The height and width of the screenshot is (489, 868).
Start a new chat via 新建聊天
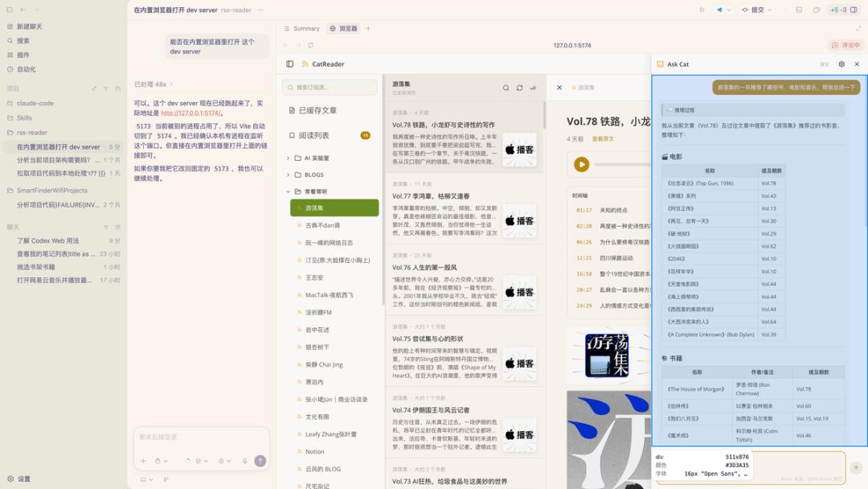coord(26,27)
